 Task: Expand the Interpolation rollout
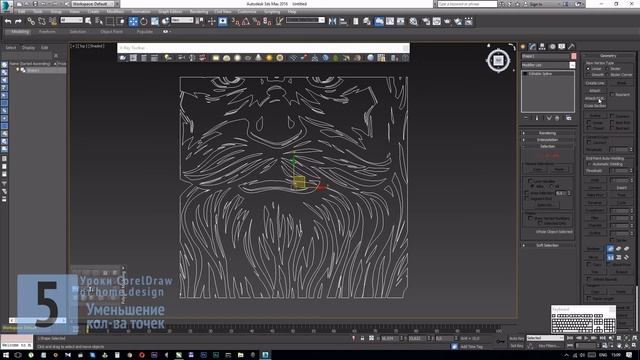tap(547, 140)
